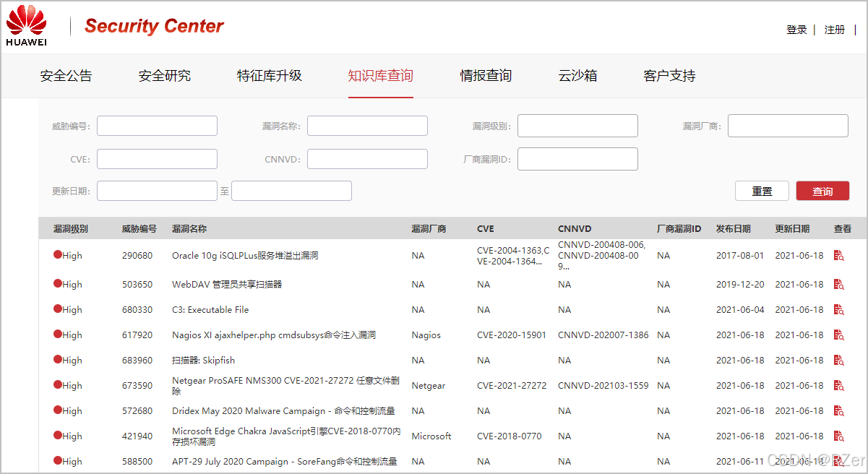Switch to 特征库升级 tab
Screen dimensions: 868x474
tap(270, 76)
